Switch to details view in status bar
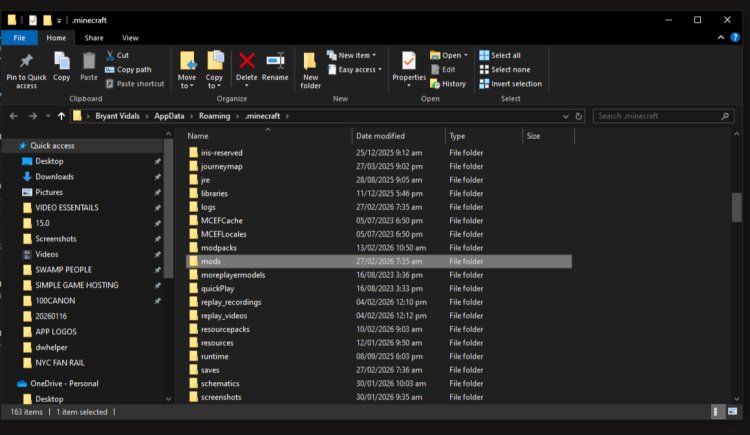This screenshot has height=435, width=750. click(x=717, y=412)
